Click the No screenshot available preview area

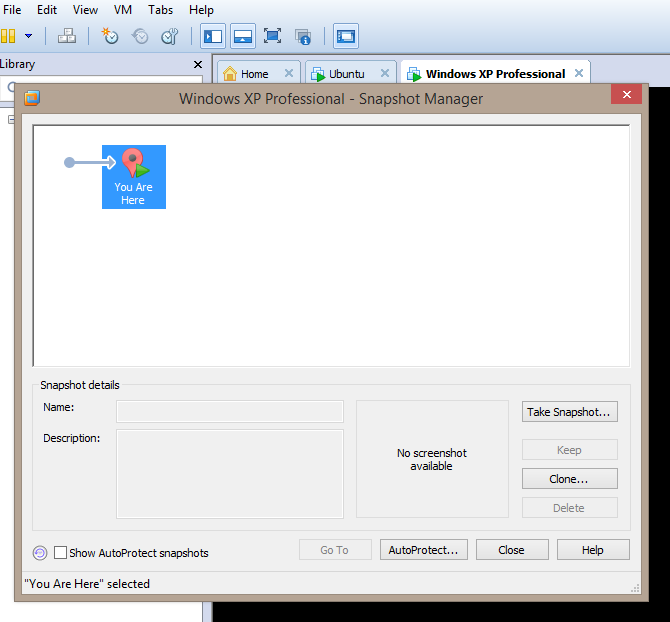click(432, 459)
